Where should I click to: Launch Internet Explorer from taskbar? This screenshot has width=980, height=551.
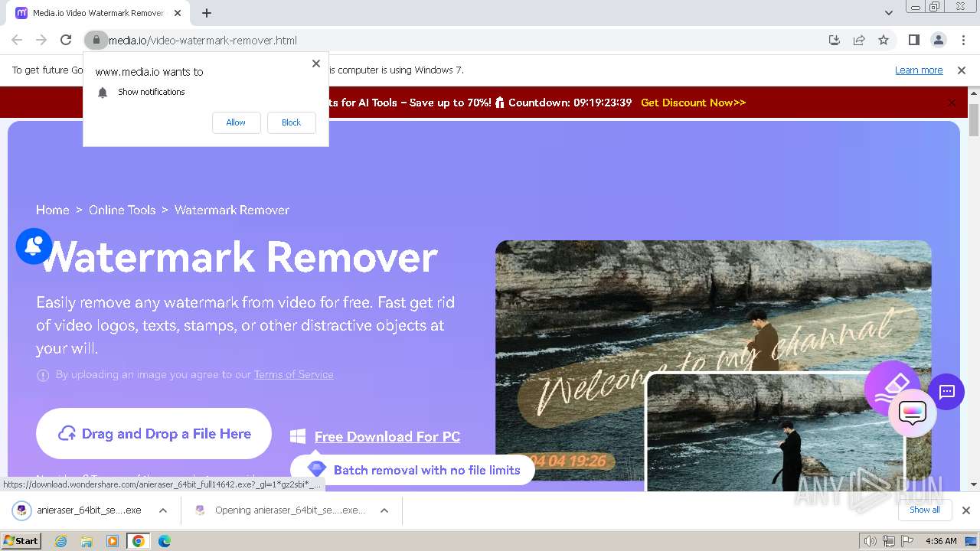click(61, 541)
